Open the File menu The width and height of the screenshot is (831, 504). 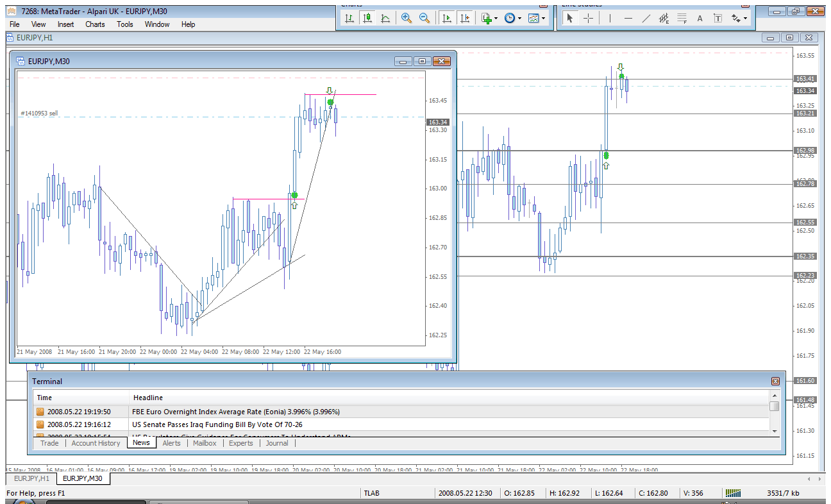tap(14, 24)
